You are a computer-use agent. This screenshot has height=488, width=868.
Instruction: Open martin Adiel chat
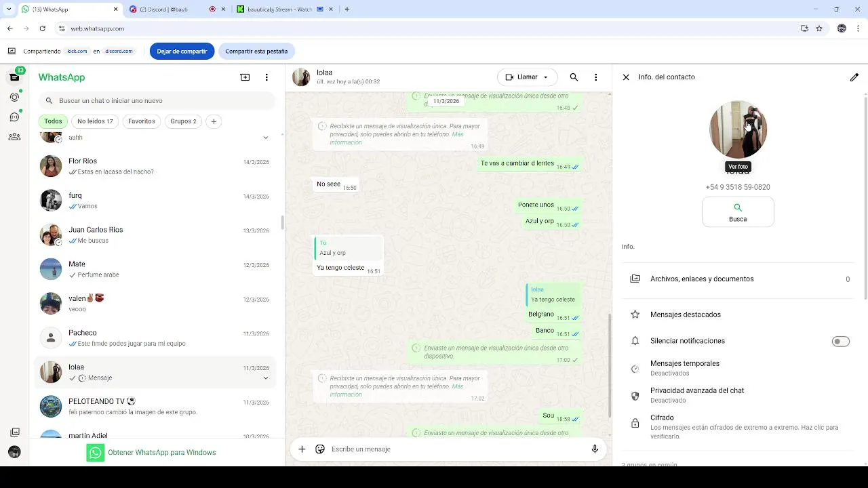(155, 434)
